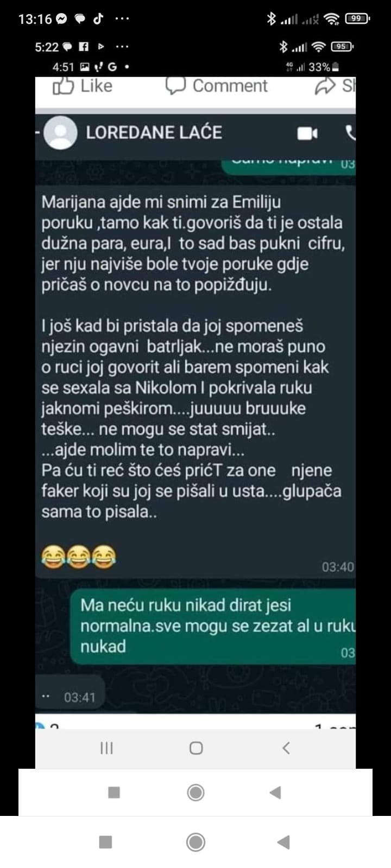Tap the middle navigation bar's square recents icon
Viewport: 391px width, 868px height.
point(114,793)
